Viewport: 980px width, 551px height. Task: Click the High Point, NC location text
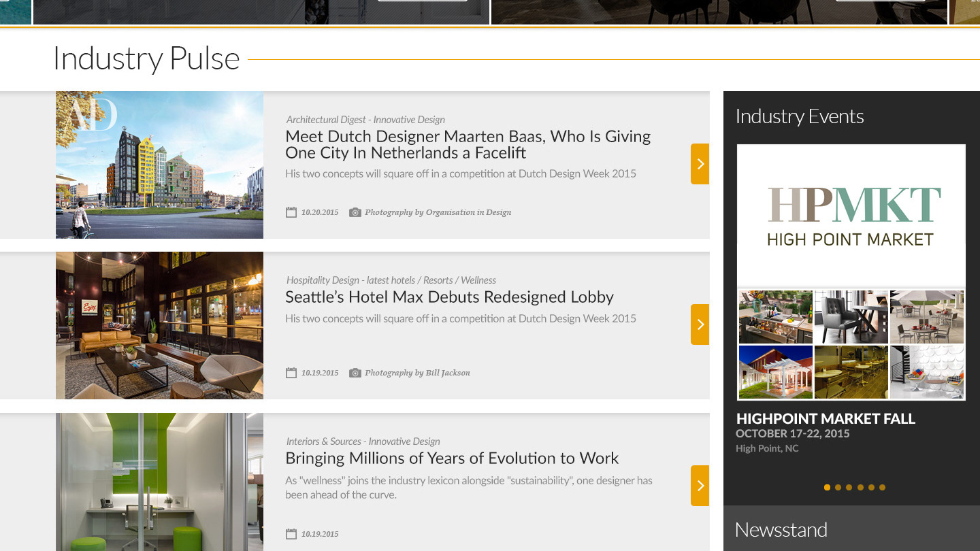[767, 449]
